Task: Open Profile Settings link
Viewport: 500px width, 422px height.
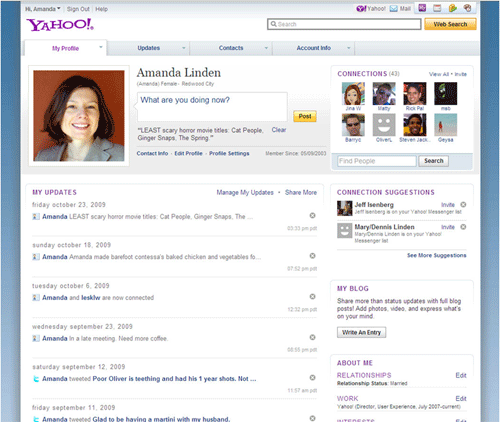Action: (229, 153)
